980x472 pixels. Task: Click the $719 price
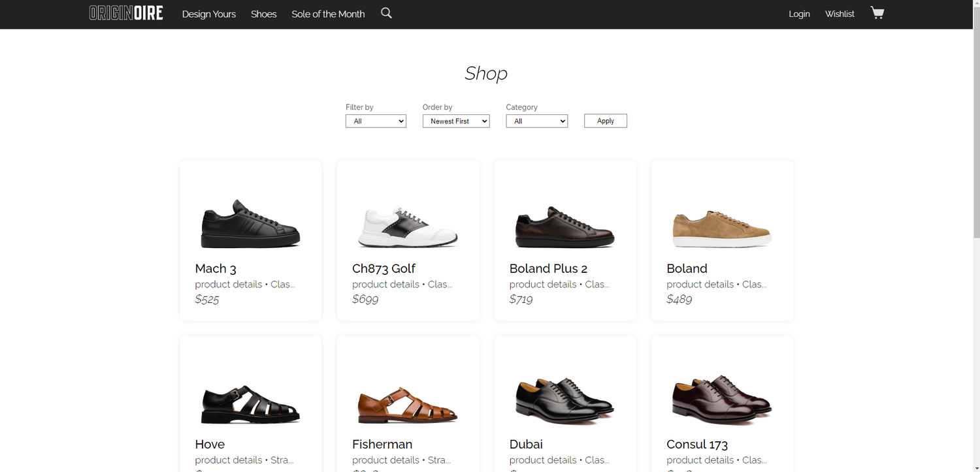(521, 299)
